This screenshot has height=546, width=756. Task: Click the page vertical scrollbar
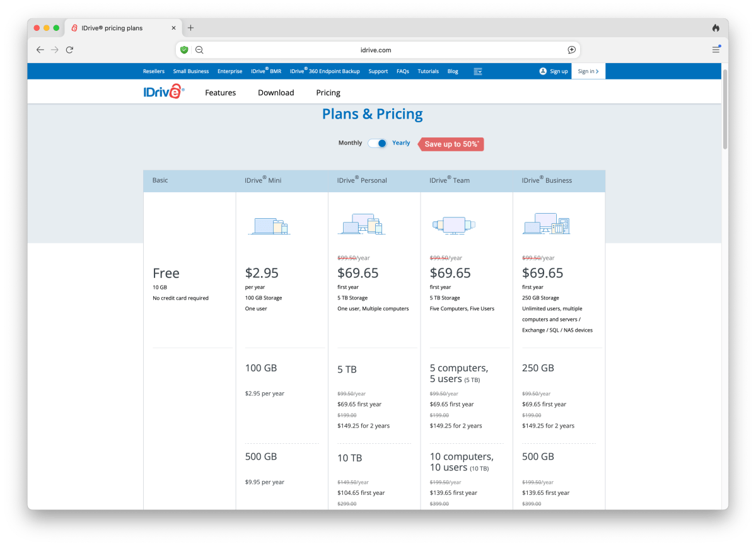[x=724, y=108]
